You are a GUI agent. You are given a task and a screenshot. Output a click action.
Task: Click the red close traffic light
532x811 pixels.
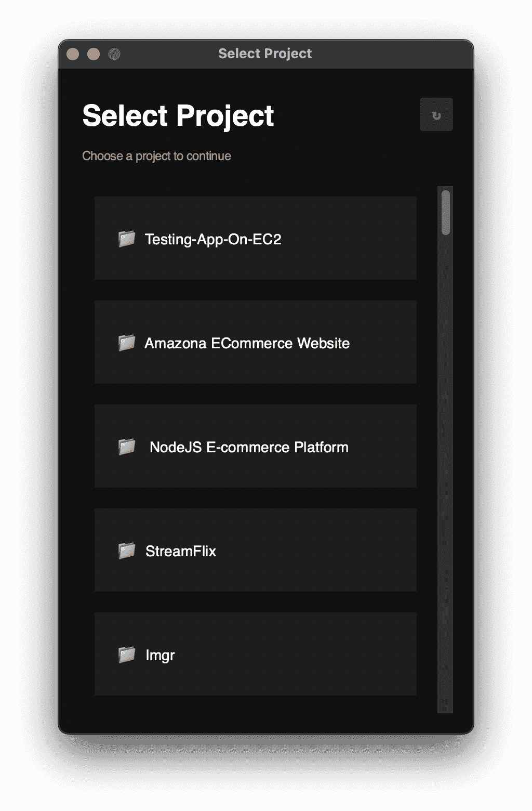click(74, 53)
